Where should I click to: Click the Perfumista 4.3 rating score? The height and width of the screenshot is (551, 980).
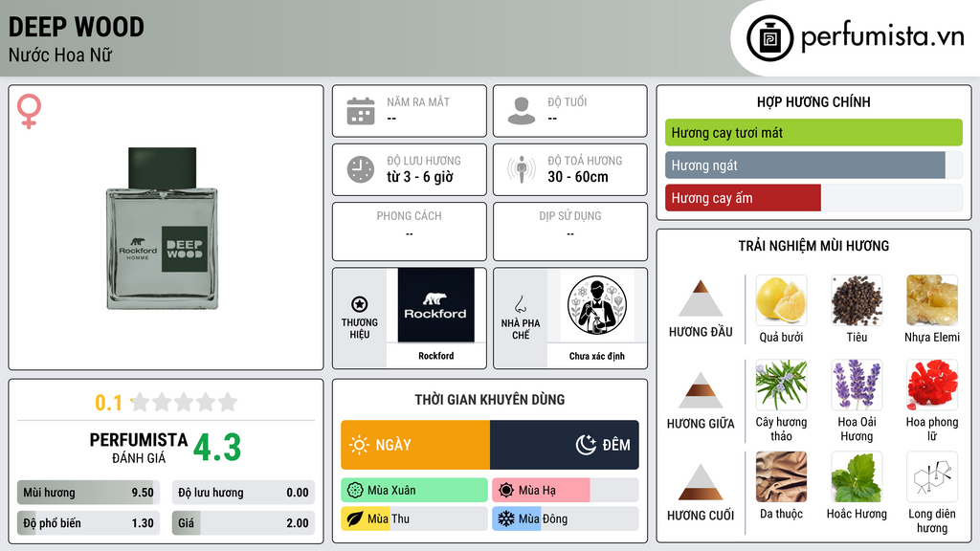coord(217,448)
